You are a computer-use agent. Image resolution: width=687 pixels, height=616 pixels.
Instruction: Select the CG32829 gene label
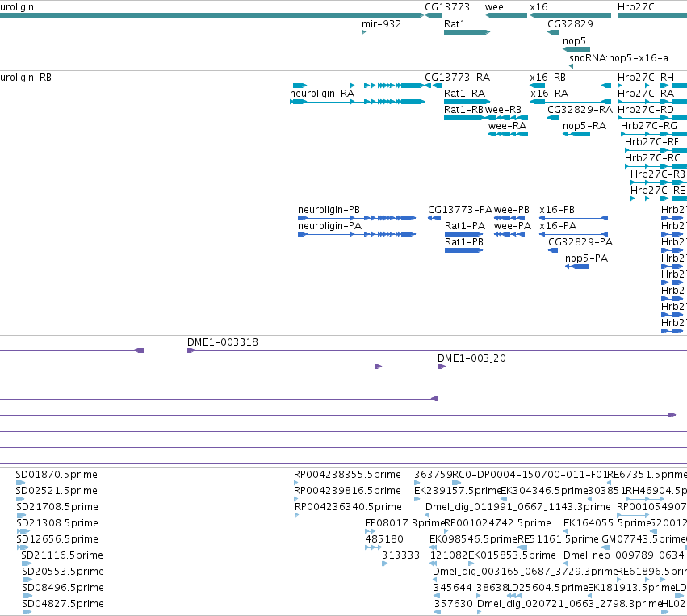[570, 24]
